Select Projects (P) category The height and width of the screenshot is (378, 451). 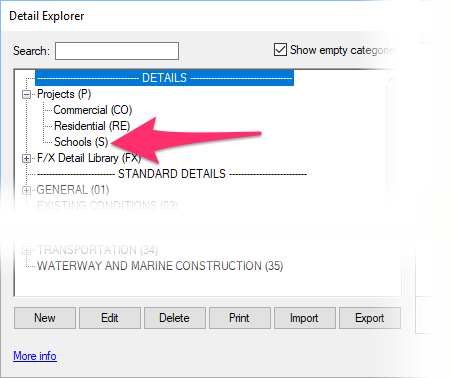[x=64, y=94]
